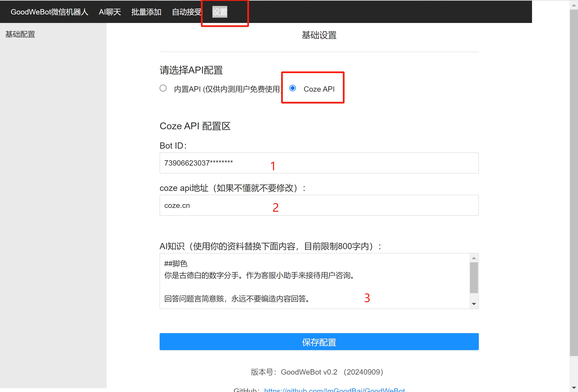578x392 pixels.
Task: Click page scrollbar up arrow
Action: click(574, 5)
